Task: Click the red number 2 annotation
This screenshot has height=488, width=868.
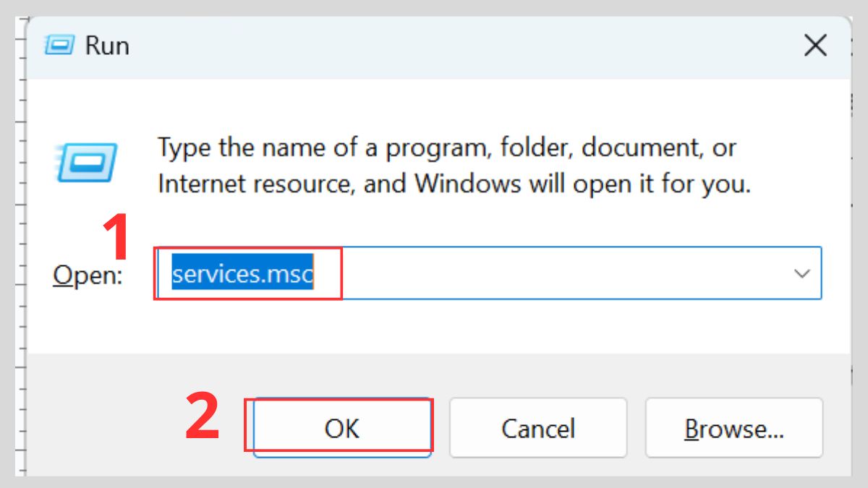Action: [x=202, y=417]
